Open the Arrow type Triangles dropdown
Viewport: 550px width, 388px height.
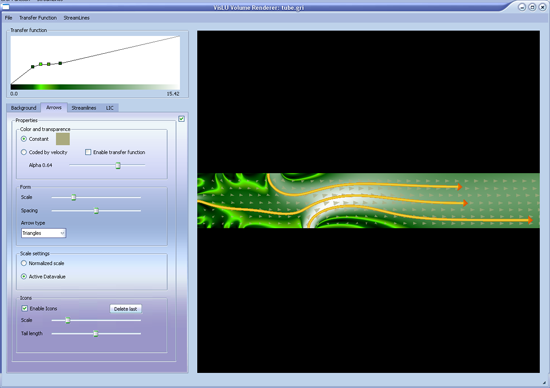[43, 233]
